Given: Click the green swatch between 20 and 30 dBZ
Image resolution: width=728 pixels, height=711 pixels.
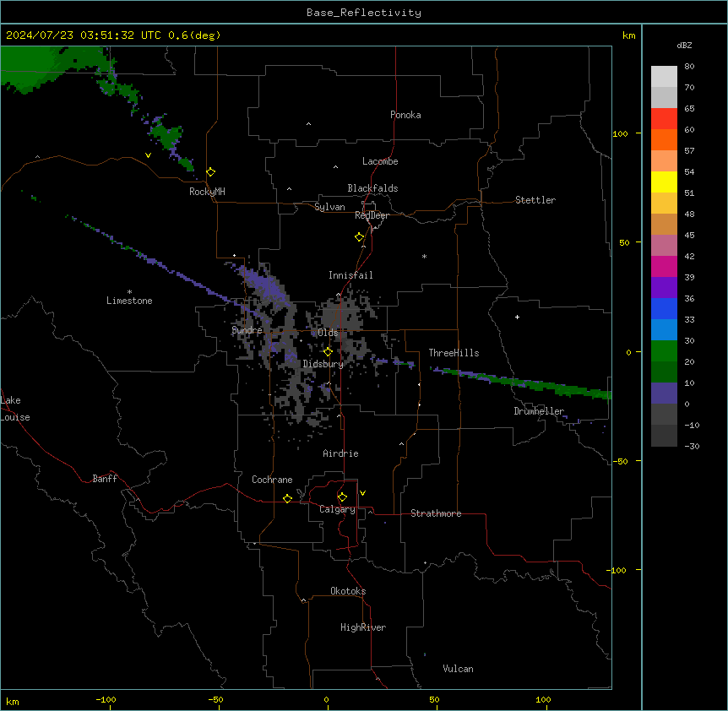Looking at the screenshot, I should tap(664, 351).
